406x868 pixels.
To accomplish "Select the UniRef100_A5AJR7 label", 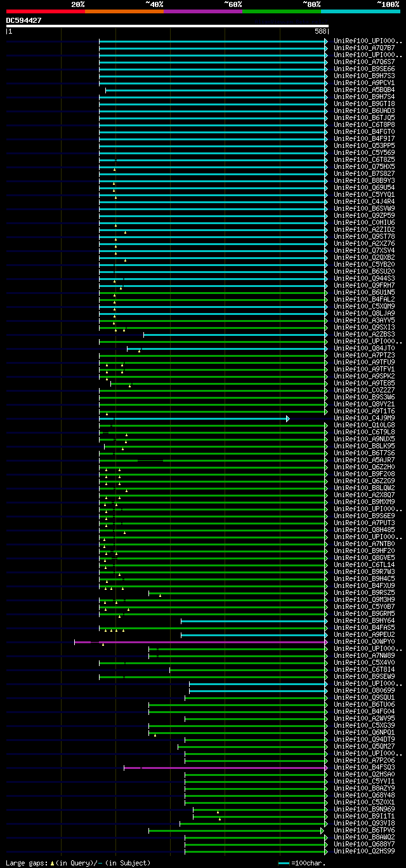I will point(364,460).
